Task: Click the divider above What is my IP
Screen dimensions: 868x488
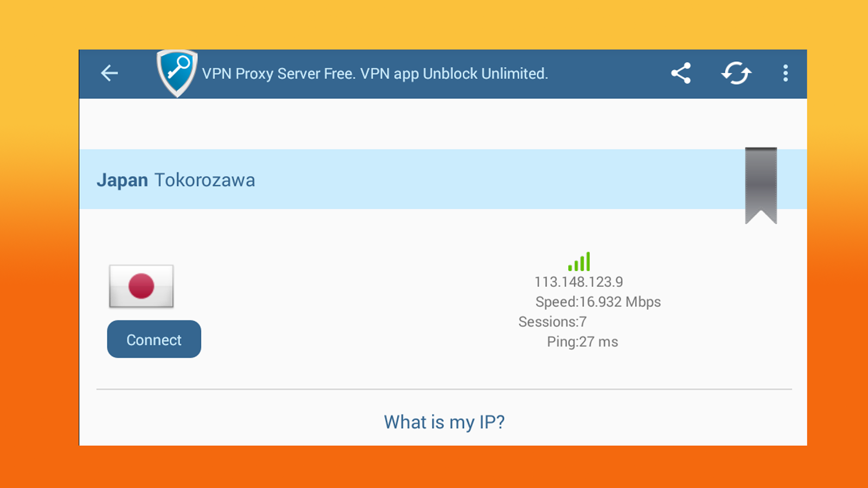Action: [x=444, y=389]
